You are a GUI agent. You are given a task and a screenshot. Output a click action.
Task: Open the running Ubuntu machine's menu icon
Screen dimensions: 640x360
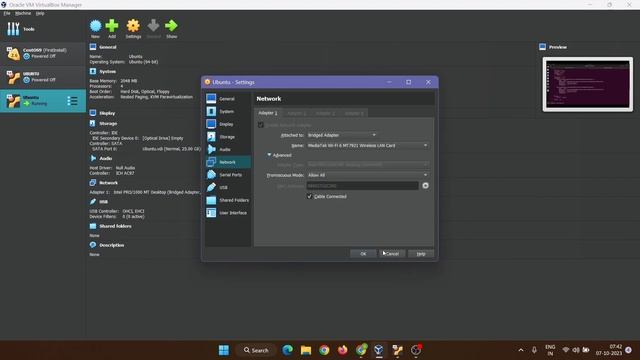pos(72,101)
